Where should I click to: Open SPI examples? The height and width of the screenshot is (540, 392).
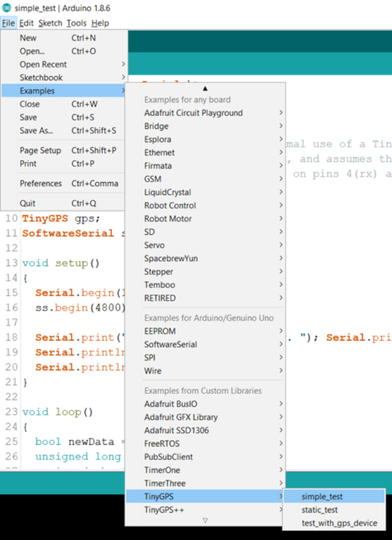205,358
